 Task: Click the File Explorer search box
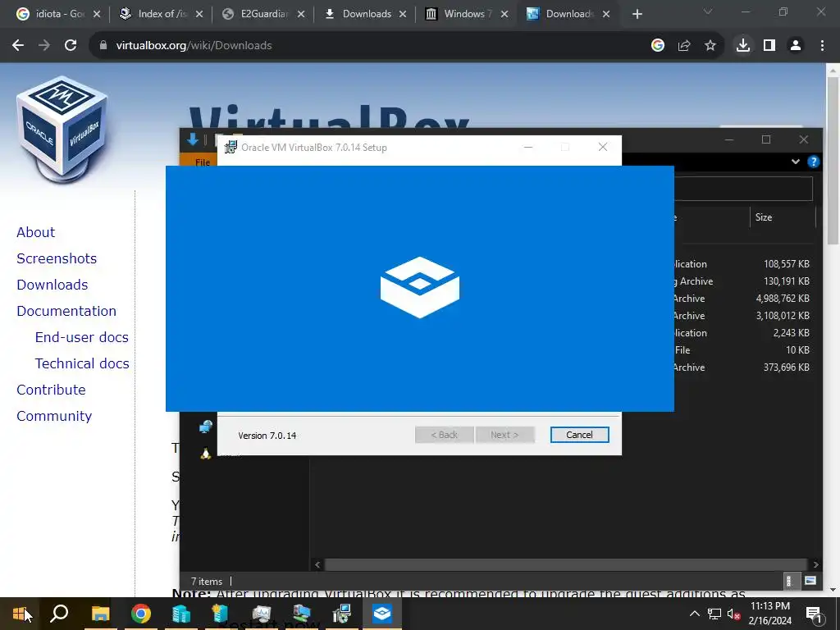click(x=743, y=189)
